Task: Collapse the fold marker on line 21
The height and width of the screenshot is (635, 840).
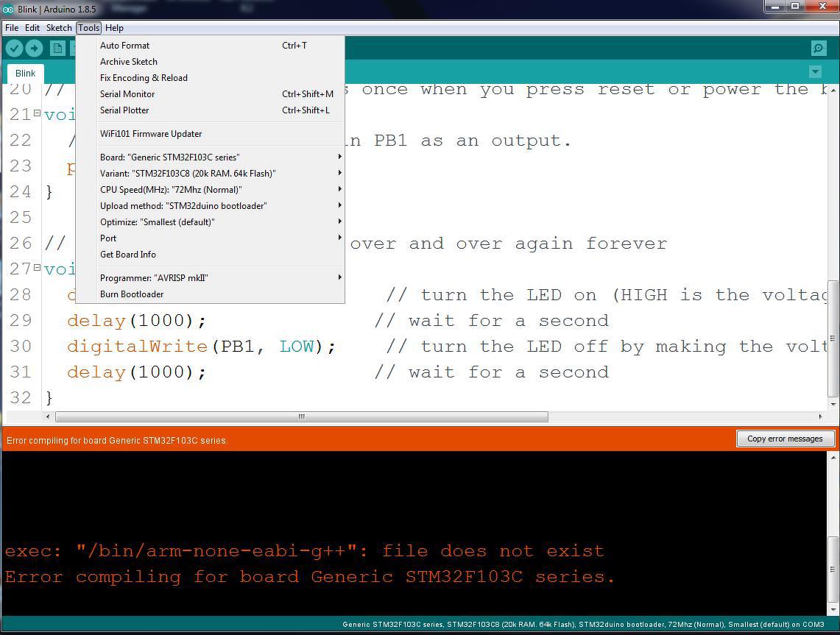Action: pos(37,113)
